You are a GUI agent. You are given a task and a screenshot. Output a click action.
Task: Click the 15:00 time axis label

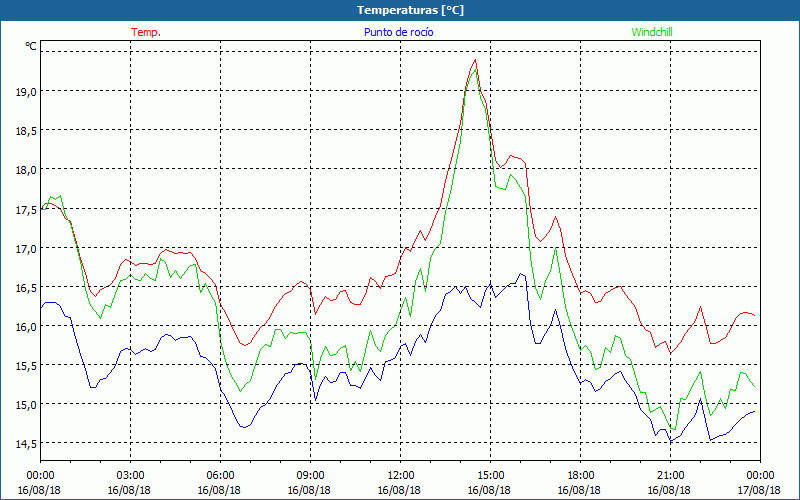pos(490,476)
